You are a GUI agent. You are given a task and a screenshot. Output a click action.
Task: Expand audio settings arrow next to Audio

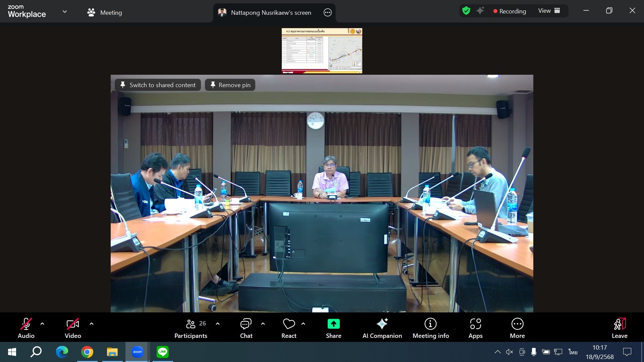coord(42,324)
